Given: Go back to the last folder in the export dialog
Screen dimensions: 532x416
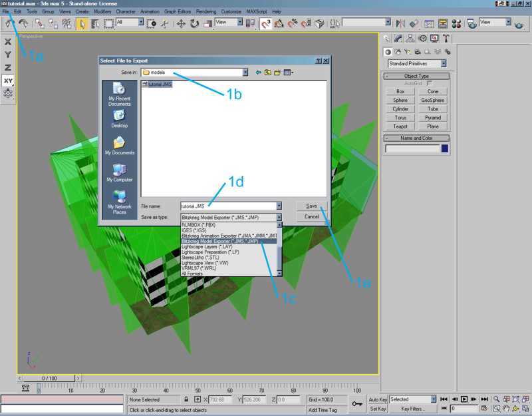Looking at the screenshot, I should coord(259,73).
